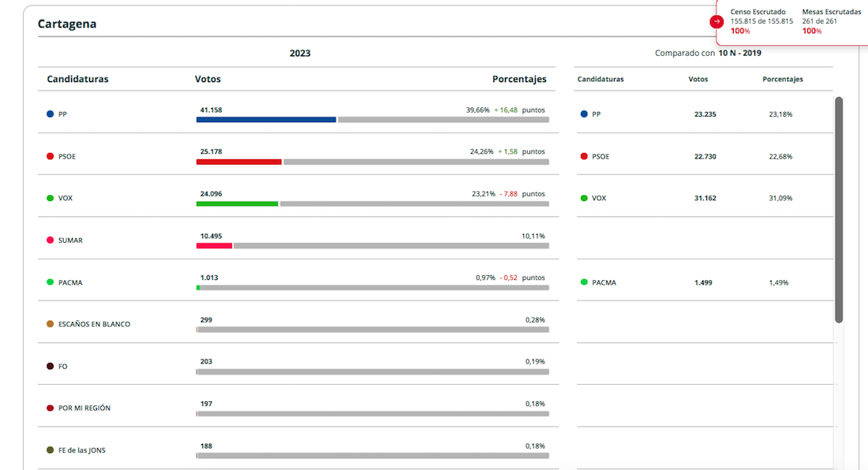The height and width of the screenshot is (470, 868).
Task: Click the green VOX party dot in 2023 list
Action: coord(51,198)
